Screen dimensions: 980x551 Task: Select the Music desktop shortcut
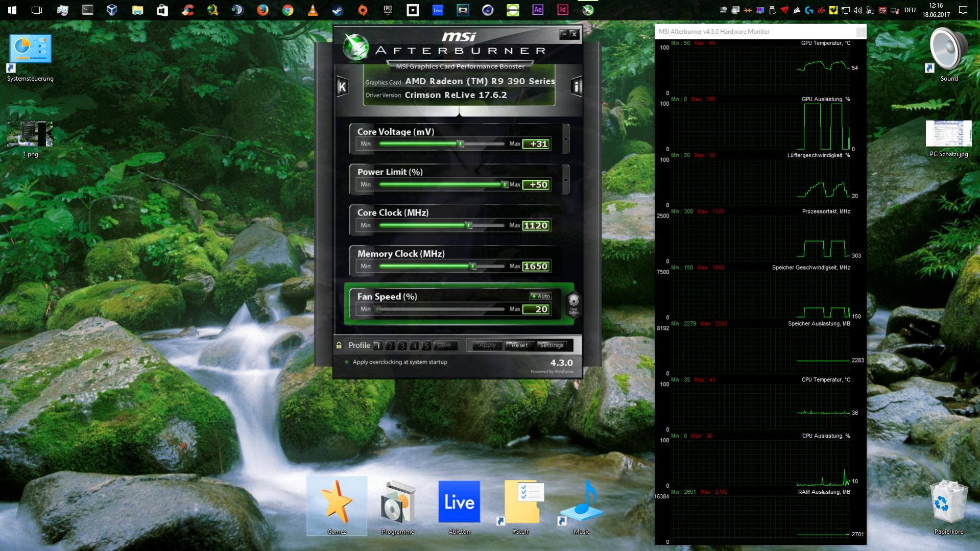click(581, 507)
